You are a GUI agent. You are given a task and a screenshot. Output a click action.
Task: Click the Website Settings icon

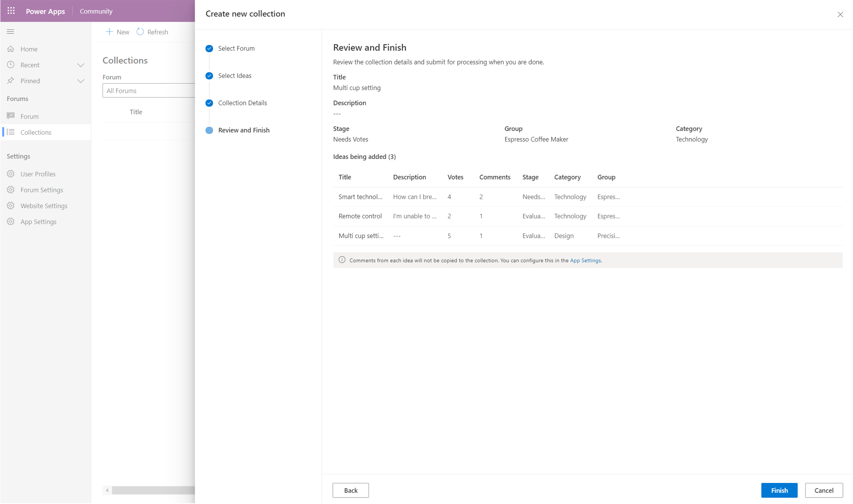click(11, 206)
